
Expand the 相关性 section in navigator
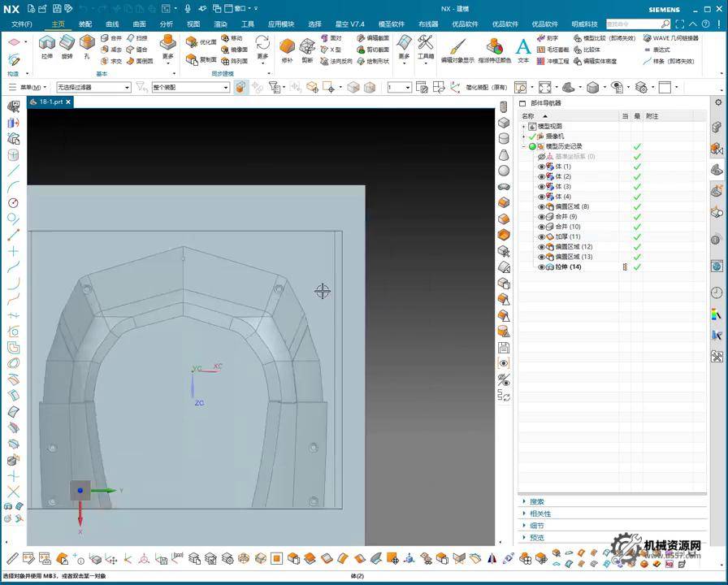click(540, 513)
